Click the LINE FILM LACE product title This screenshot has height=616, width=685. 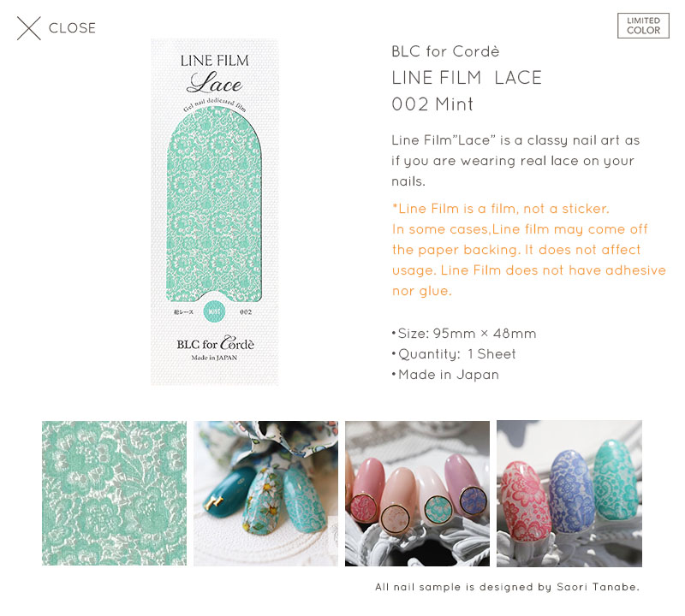pos(467,78)
